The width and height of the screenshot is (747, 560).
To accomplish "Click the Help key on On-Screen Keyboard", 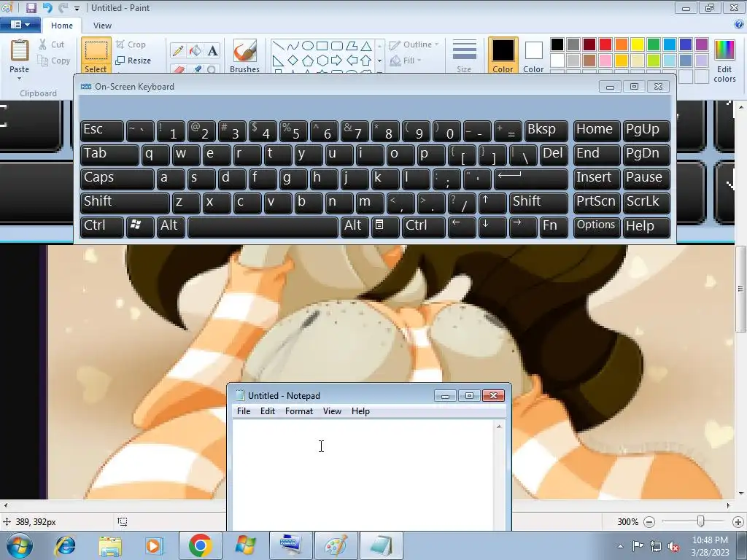I will tap(646, 226).
